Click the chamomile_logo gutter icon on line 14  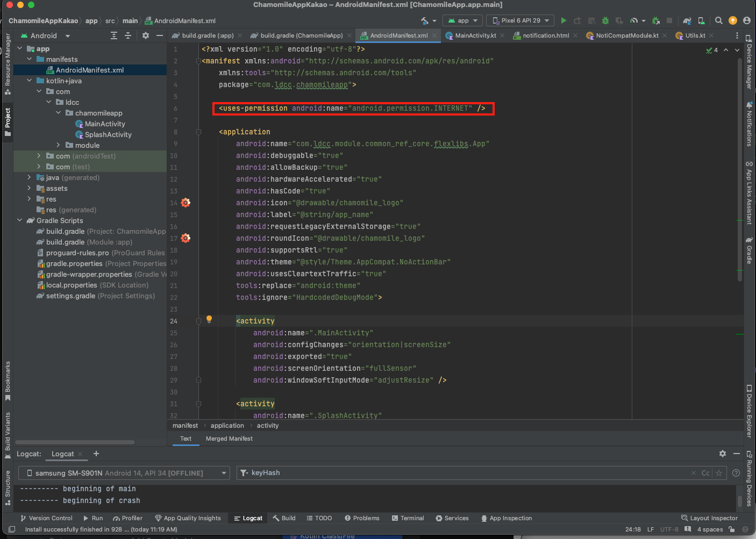click(x=186, y=203)
